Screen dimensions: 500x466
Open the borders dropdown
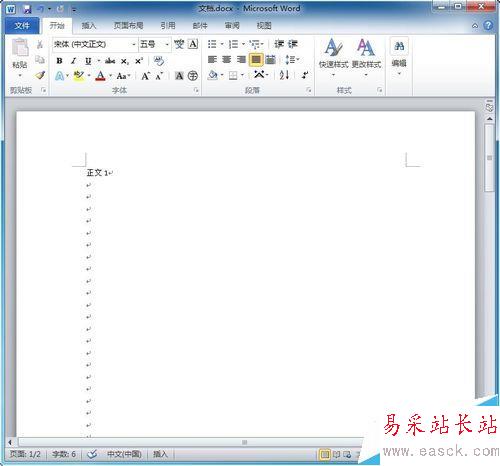(x=242, y=75)
